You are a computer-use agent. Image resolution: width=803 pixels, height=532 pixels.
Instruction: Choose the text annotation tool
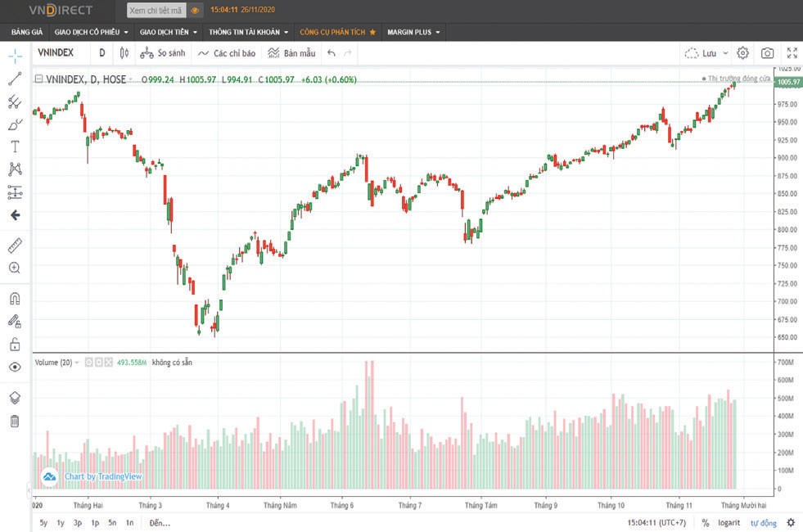pos(15,147)
